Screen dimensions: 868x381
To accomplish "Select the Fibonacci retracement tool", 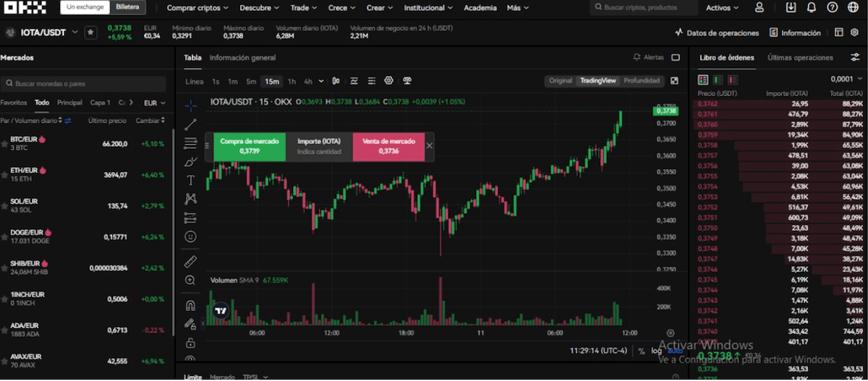I will pyautogui.click(x=191, y=142).
